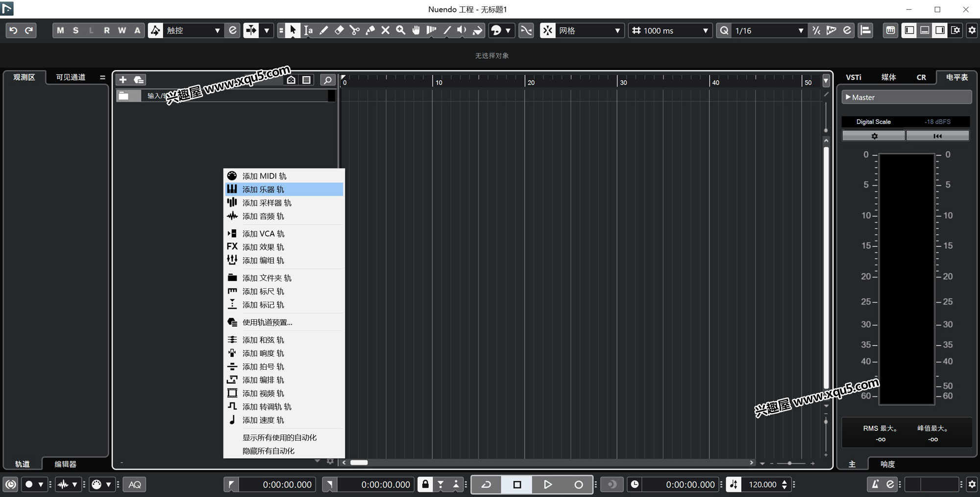
Task: Switch to the 响度 tab
Action: [x=887, y=464]
